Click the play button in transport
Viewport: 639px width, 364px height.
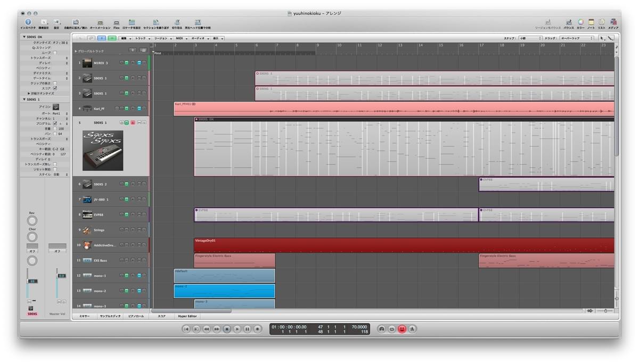(237, 329)
